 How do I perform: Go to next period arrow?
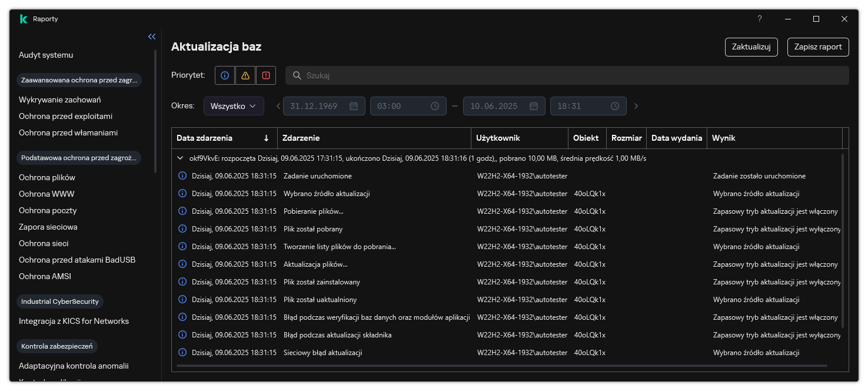tap(636, 106)
